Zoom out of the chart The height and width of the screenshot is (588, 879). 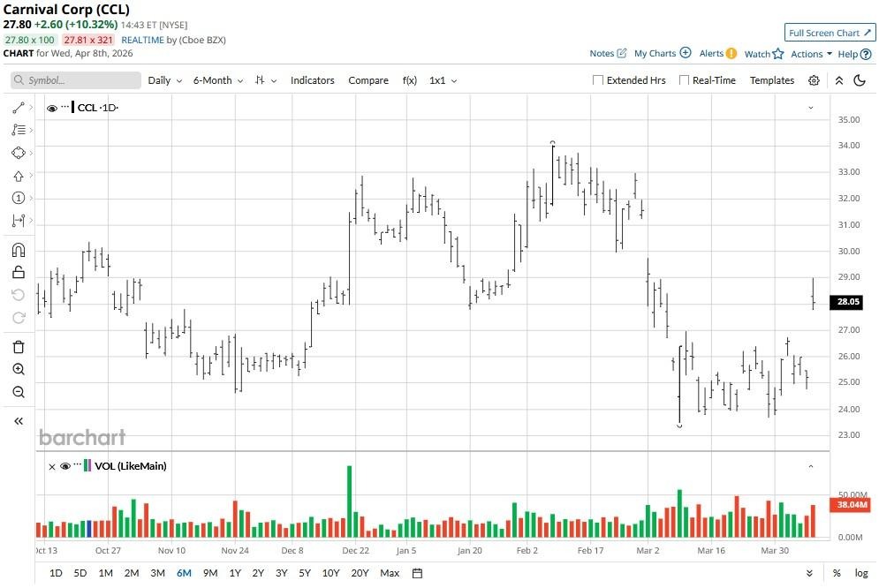(19, 392)
